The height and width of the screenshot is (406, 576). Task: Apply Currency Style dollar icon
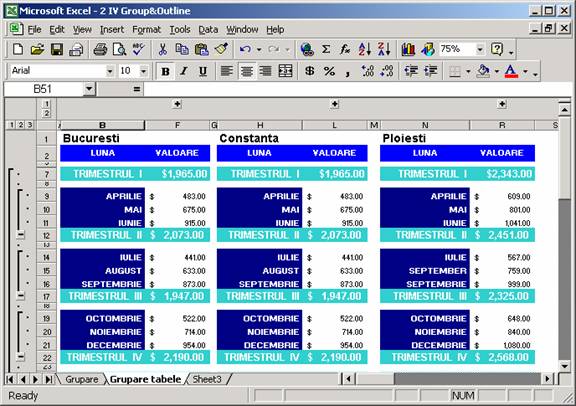[x=310, y=71]
